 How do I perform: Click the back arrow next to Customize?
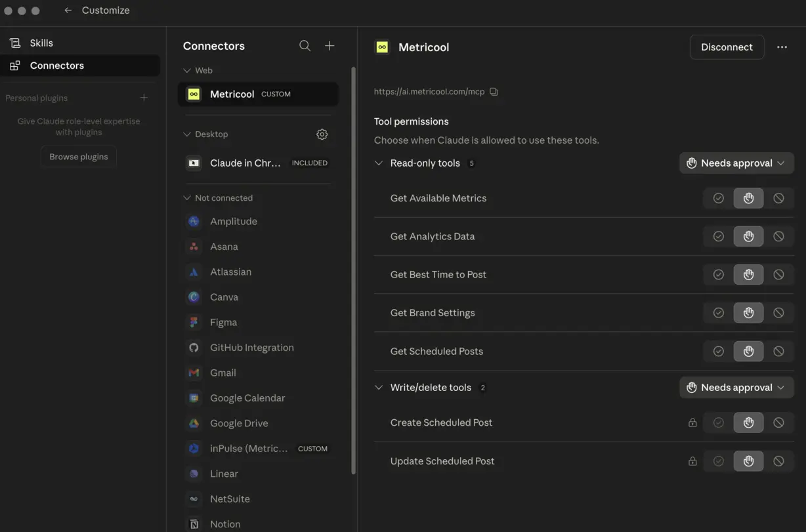[68, 10]
